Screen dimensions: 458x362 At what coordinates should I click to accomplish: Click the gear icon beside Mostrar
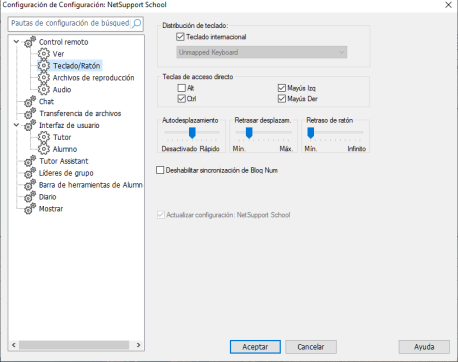pyautogui.click(x=30, y=209)
